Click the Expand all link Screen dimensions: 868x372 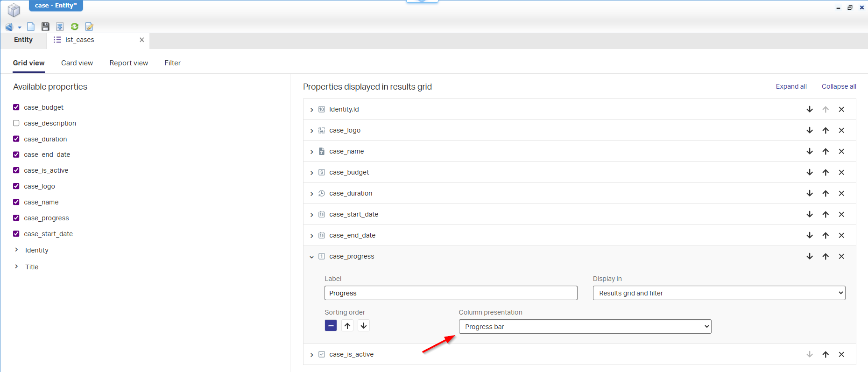(x=791, y=86)
